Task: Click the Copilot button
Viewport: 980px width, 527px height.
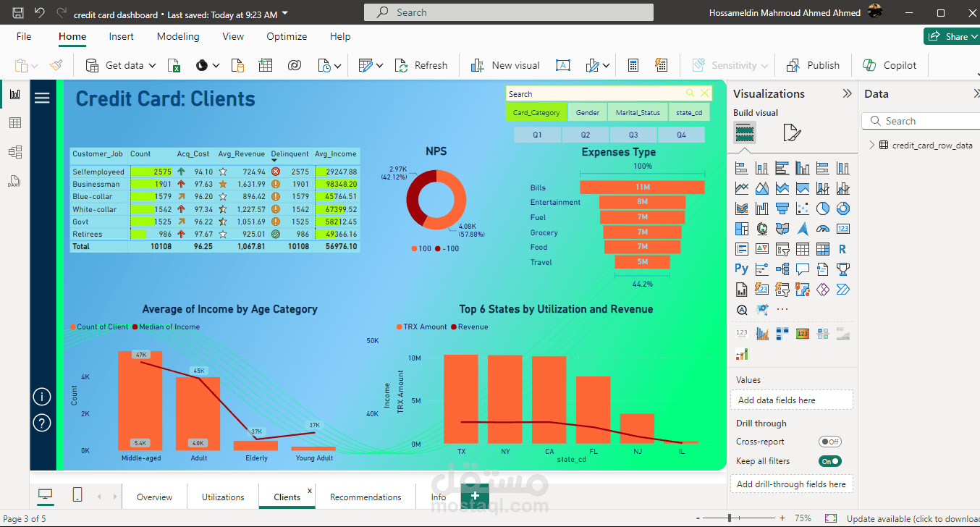Action: 890,66
